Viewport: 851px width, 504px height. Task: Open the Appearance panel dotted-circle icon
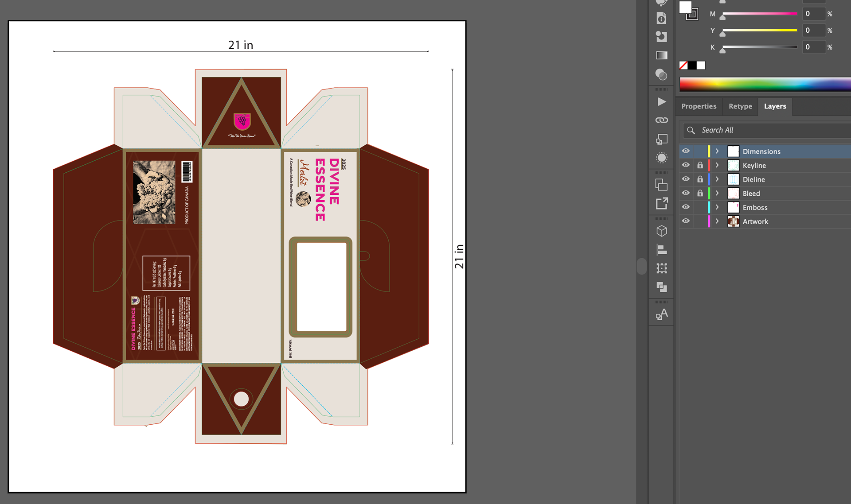click(661, 158)
